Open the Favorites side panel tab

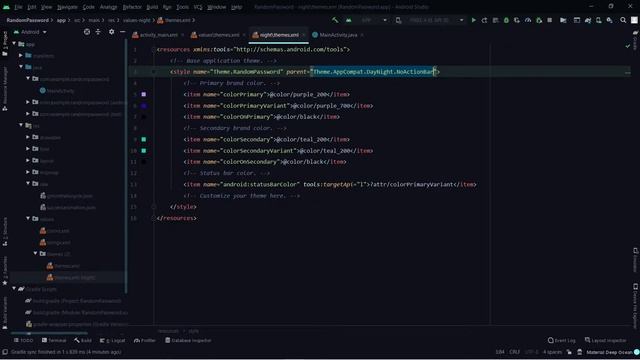pyautogui.click(x=5, y=270)
